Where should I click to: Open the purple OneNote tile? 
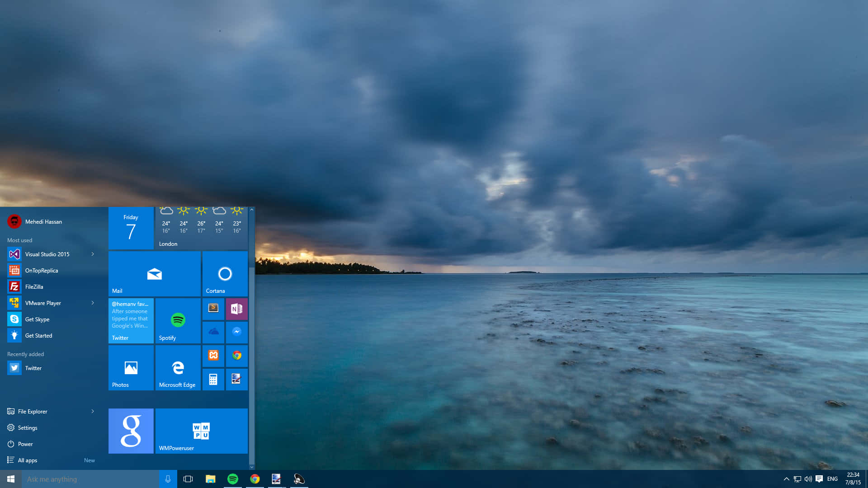[x=236, y=309]
